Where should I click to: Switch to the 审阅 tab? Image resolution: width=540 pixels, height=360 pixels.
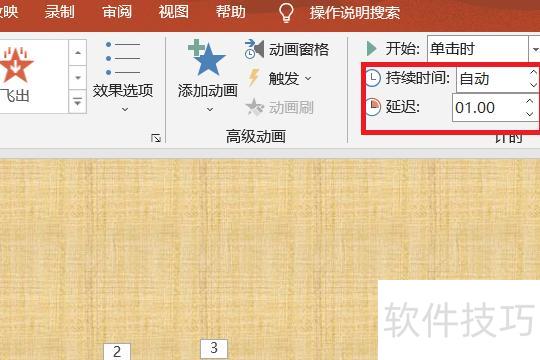tap(117, 12)
